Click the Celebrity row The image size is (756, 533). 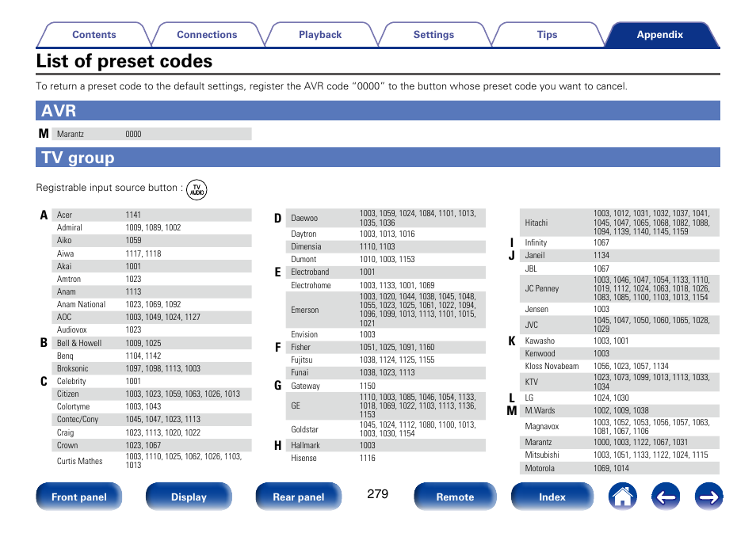point(151,381)
